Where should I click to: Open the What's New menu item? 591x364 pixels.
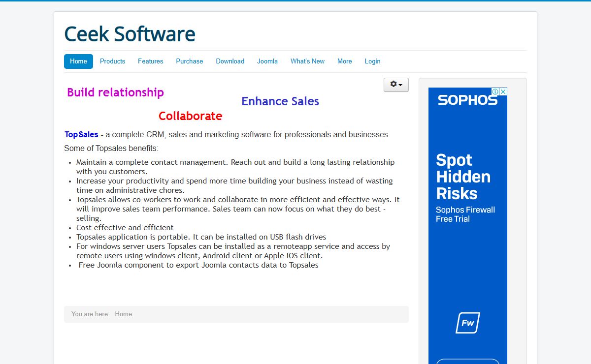point(307,61)
